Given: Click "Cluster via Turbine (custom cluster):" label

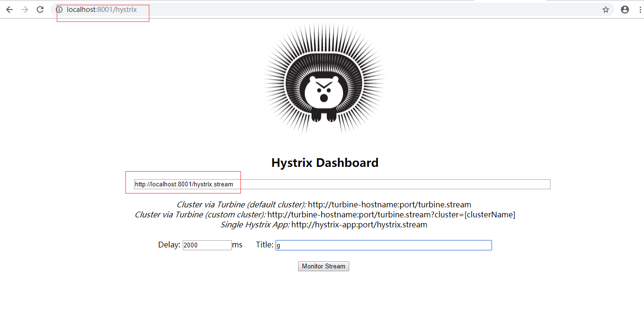Looking at the screenshot, I should point(200,215).
